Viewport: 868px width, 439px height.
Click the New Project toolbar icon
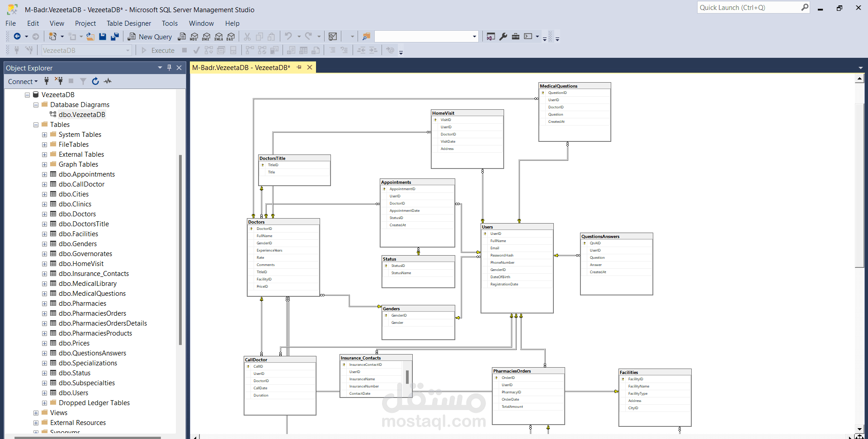[53, 37]
